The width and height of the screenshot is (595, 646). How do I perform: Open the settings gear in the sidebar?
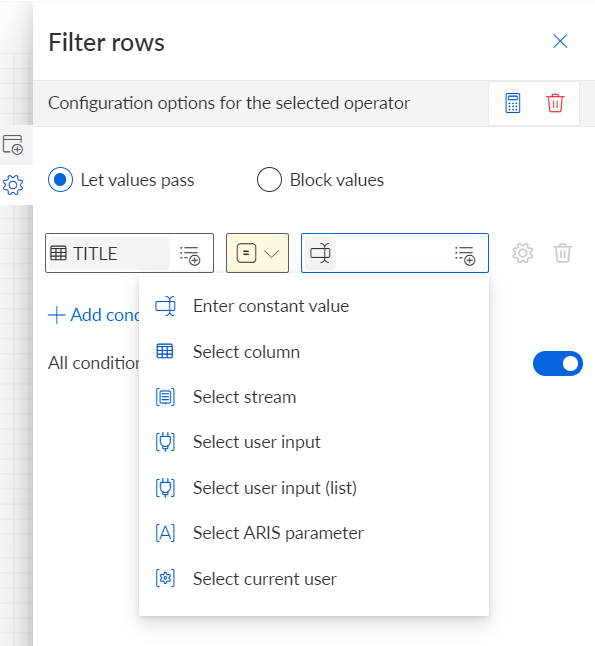13,185
